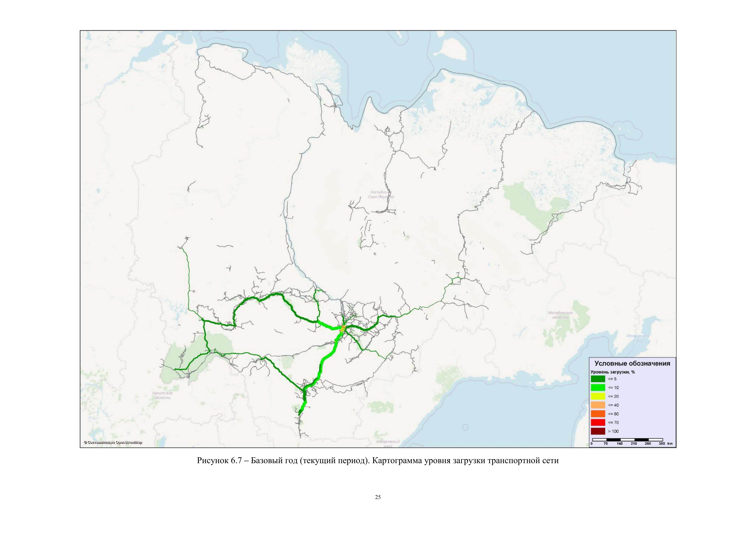Viewport: 756px width, 535px height.
Task: Click the OpenStreetMap attribution text
Action: click(x=113, y=442)
